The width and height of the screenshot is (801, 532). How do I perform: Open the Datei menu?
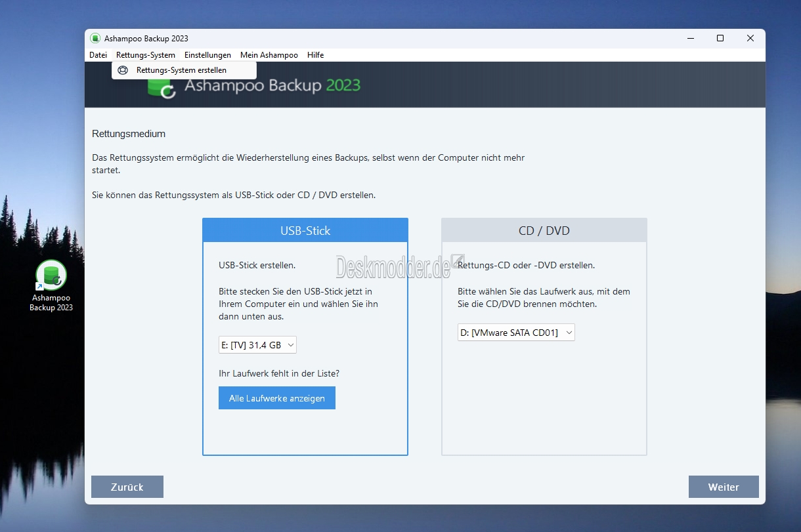[x=98, y=55]
